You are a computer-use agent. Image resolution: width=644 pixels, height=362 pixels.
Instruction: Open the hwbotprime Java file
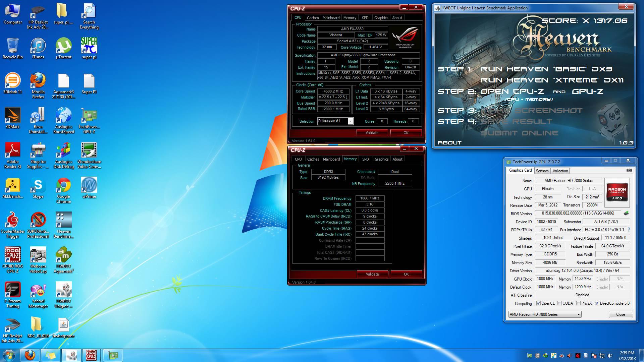(x=63, y=327)
